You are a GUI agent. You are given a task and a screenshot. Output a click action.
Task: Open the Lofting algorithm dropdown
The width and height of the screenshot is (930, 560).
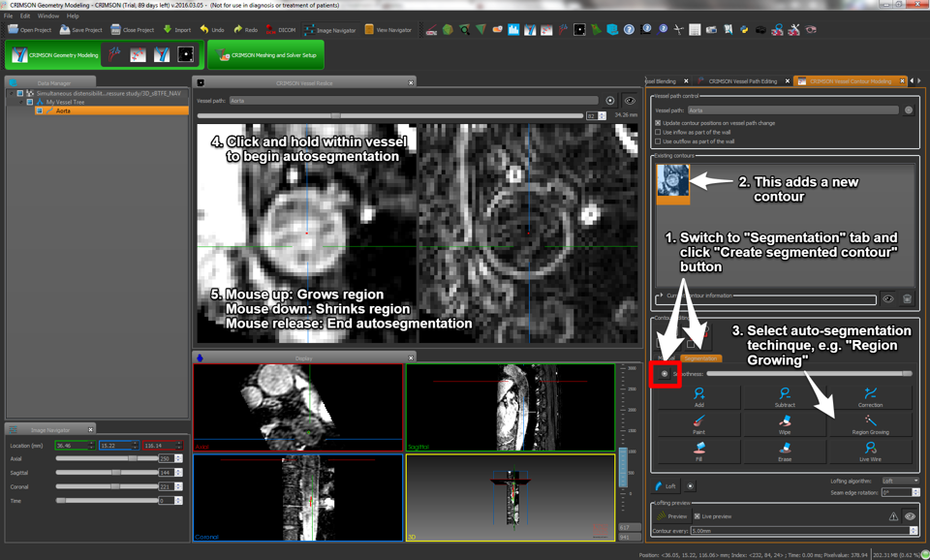(900, 481)
